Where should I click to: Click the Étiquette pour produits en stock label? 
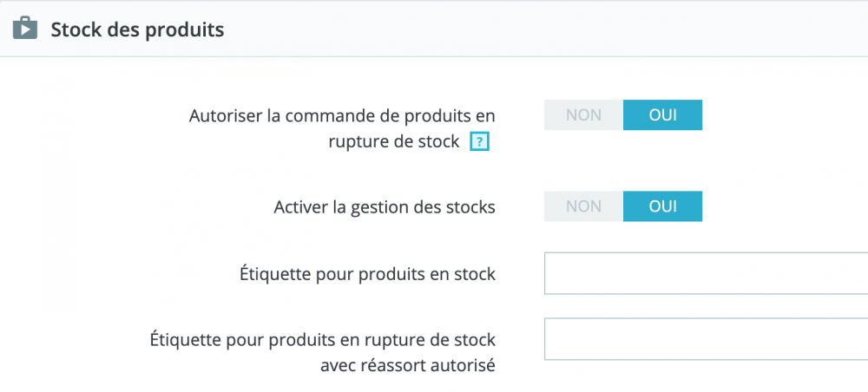point(367,274)
